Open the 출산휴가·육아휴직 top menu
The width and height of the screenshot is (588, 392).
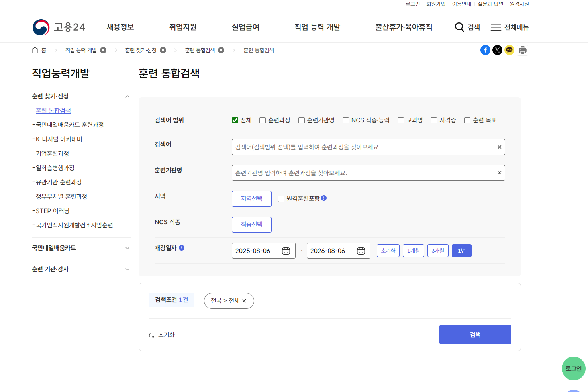point(404,27)
